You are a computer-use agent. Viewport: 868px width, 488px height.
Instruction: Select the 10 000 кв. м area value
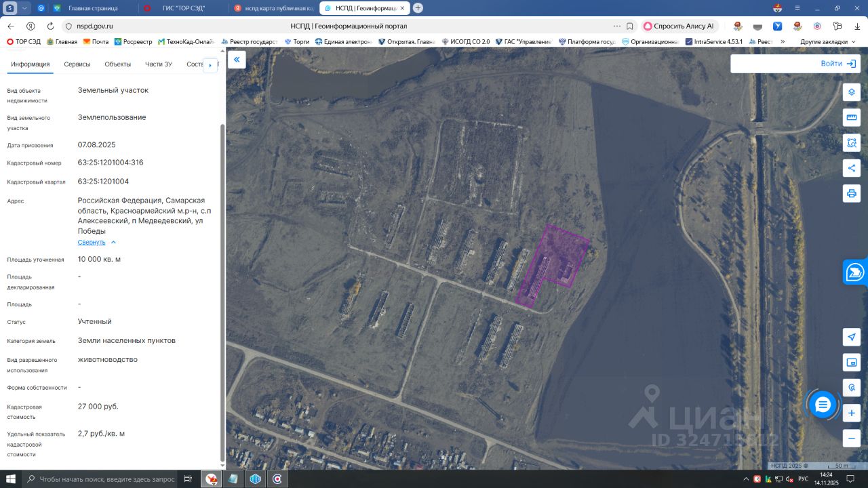tap(100, 260)
